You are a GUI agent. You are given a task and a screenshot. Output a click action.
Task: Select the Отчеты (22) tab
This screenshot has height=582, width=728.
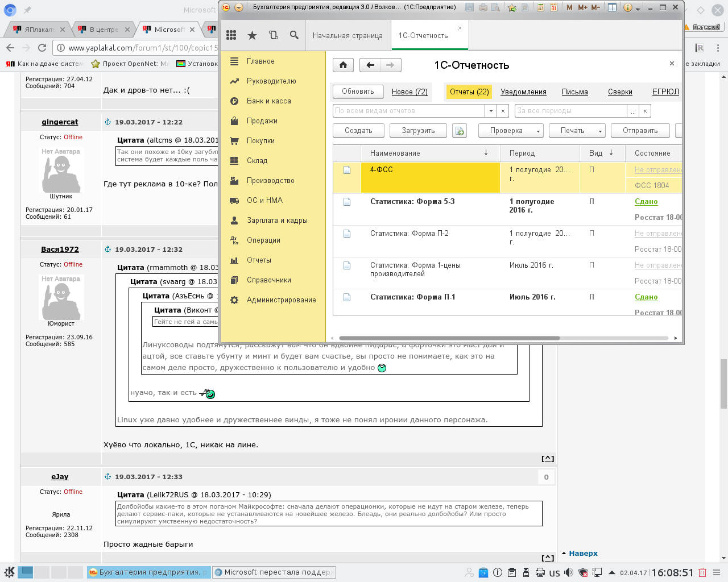(x=469, y=92)
